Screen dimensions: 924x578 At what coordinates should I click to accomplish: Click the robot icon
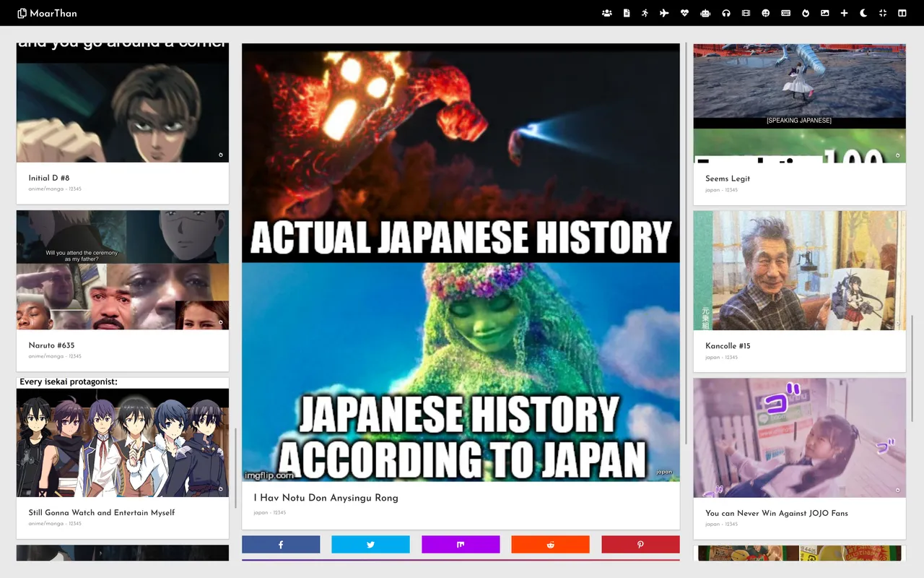coord(705,13)
